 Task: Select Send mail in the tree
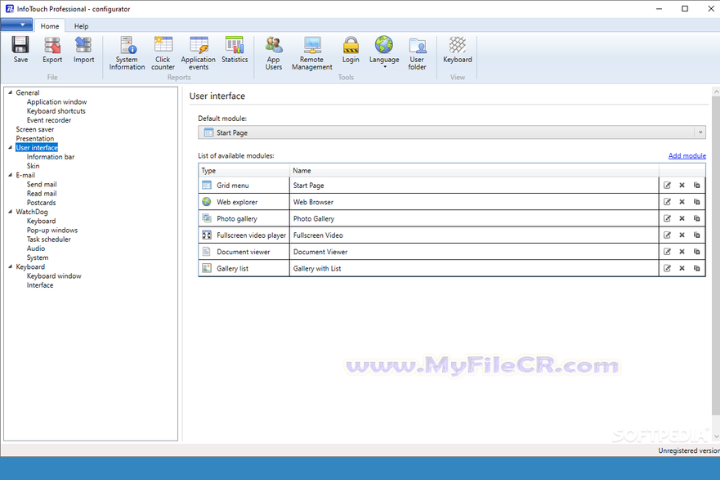(42, 184)
